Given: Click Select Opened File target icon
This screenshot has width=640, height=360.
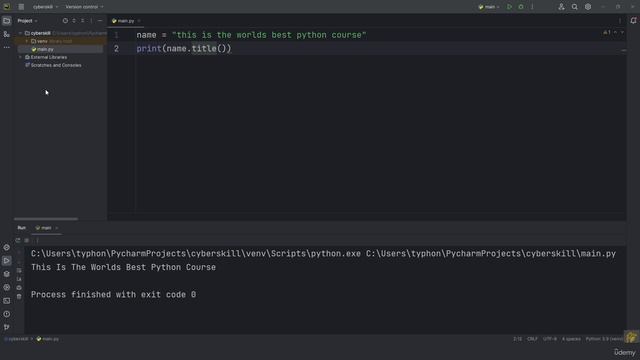Looking at the screenshot, I should point(65,21).
